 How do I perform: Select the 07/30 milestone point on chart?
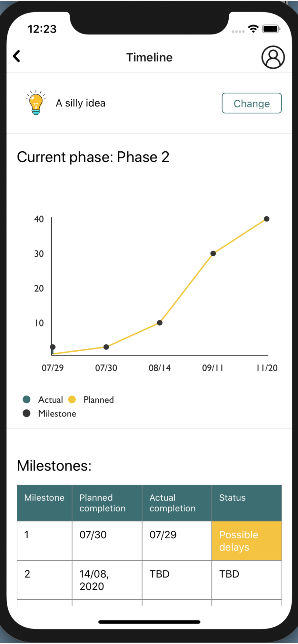coord(106,347)
